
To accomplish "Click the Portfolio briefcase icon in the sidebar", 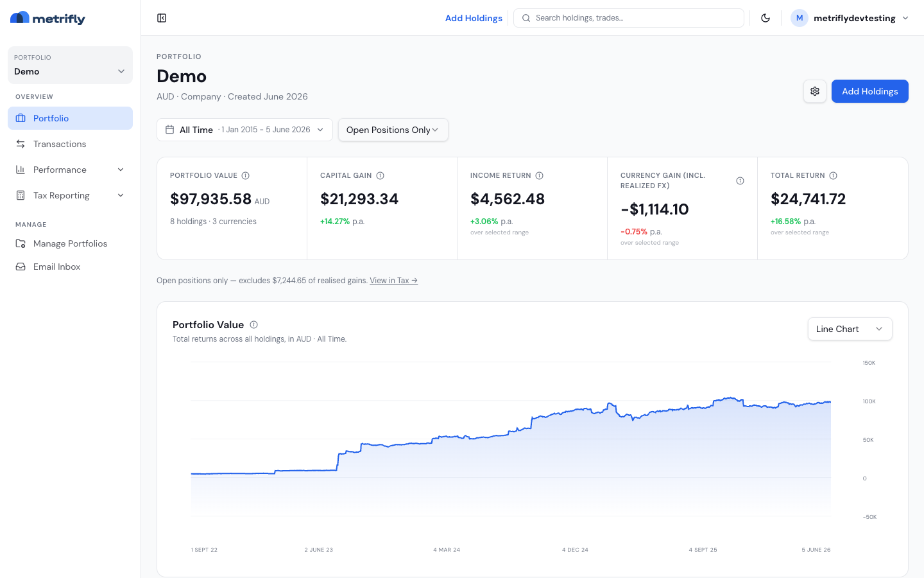I will (x=21, y=118).
